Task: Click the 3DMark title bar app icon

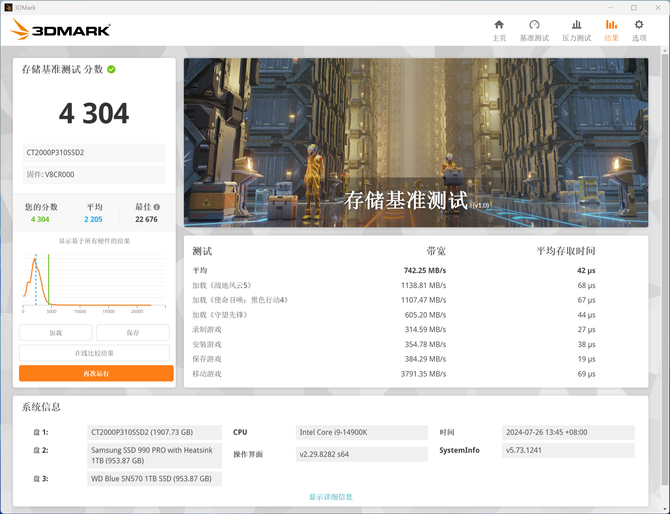Action: click(8, 7)
